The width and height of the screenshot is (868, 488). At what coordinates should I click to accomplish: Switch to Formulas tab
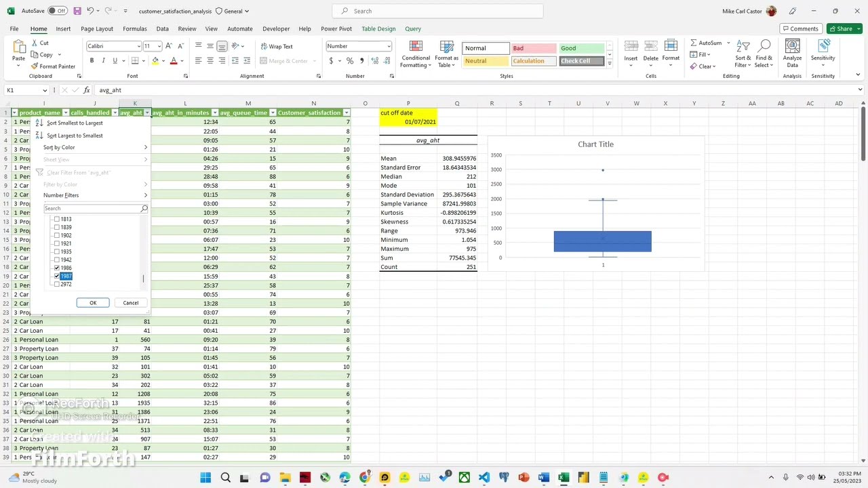tap(134, 28)
